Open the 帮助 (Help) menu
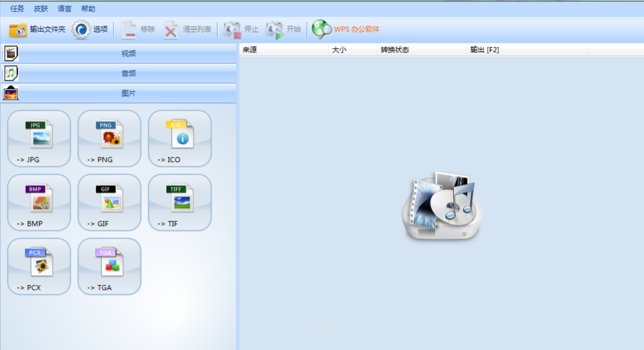The height and width of the screenshot is (350, 644). pyautogui.click(x=88, y=9)
